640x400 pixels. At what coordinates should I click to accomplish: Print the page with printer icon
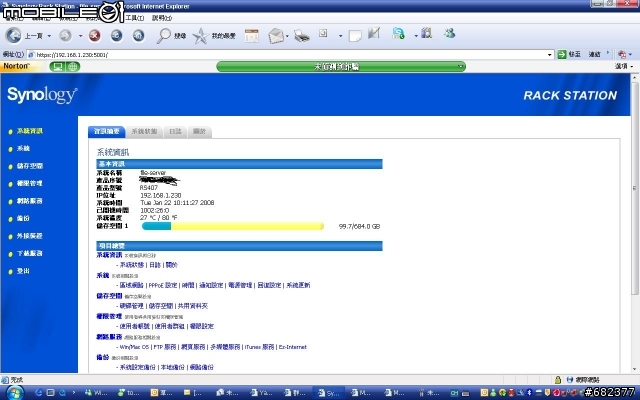[302, 36]
